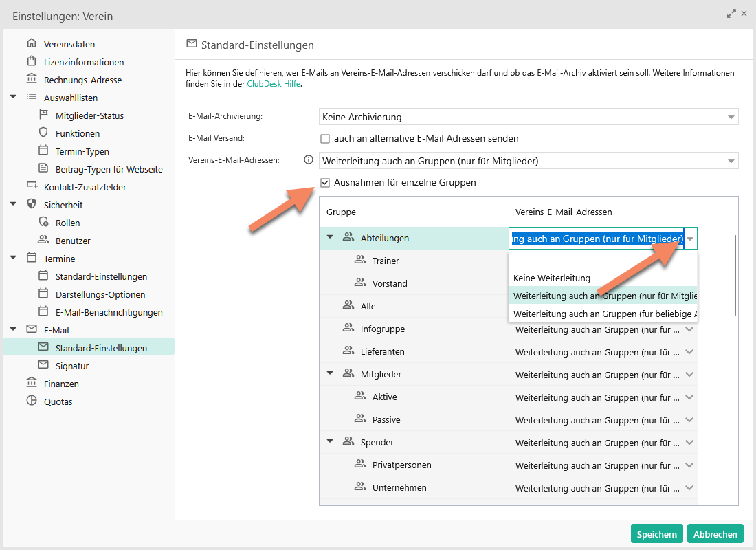The height and width of the screenshot is (550, 756).
Task: Click the group table vertical scrollbar
Action: [x=735, y=276]
